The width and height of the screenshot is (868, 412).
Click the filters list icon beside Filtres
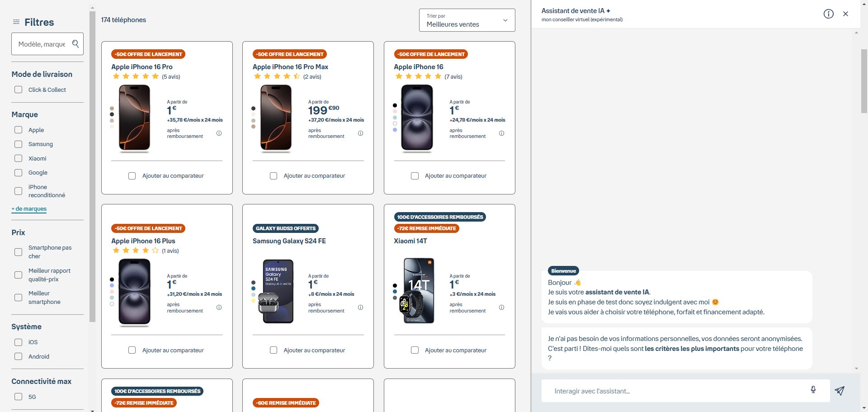click(16, 21)
